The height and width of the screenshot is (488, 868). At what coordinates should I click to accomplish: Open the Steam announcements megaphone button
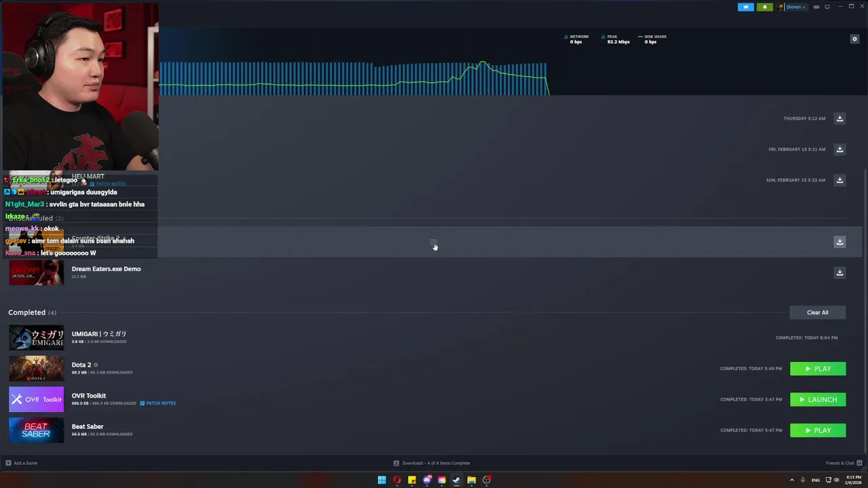pyautogui.click(x=745, y=7)
